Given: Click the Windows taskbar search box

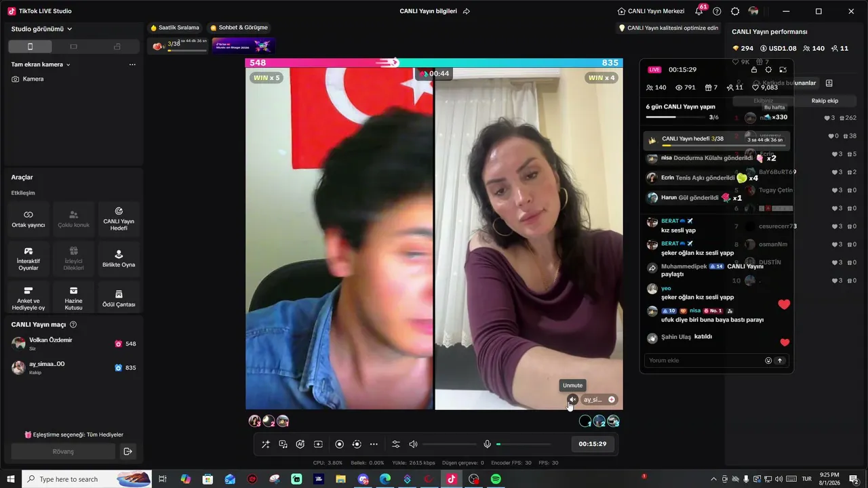Looking at the screenshot, I should point(87,479).
